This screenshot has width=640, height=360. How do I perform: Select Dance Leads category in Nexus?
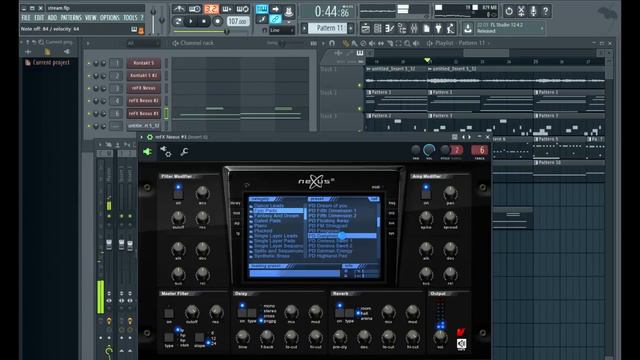268,206
